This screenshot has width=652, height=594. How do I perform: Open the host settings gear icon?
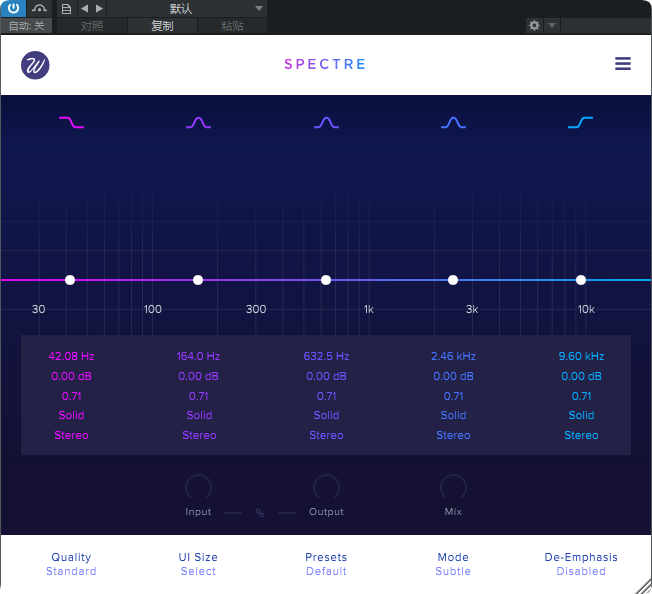534,25
